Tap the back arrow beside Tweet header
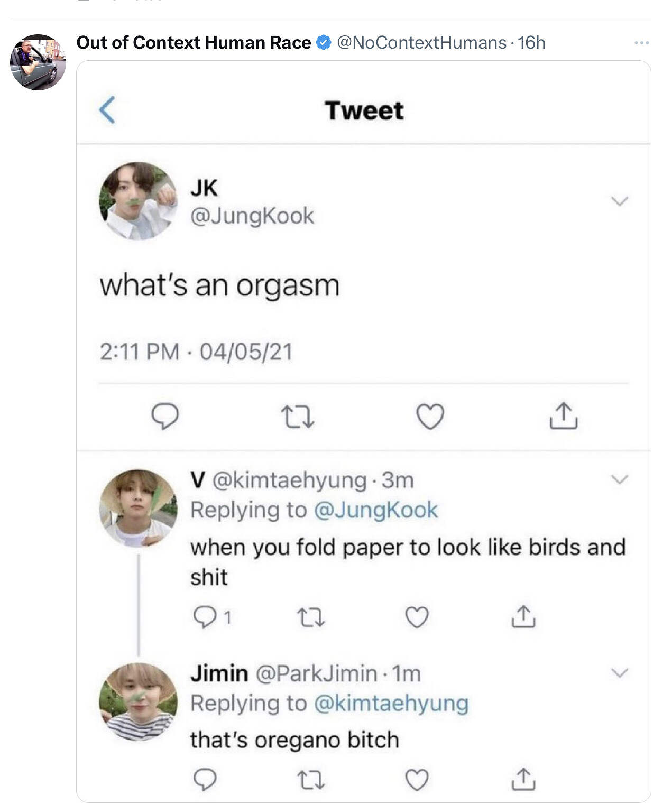Viewport: 672px width, 804px height. (107, 110)
